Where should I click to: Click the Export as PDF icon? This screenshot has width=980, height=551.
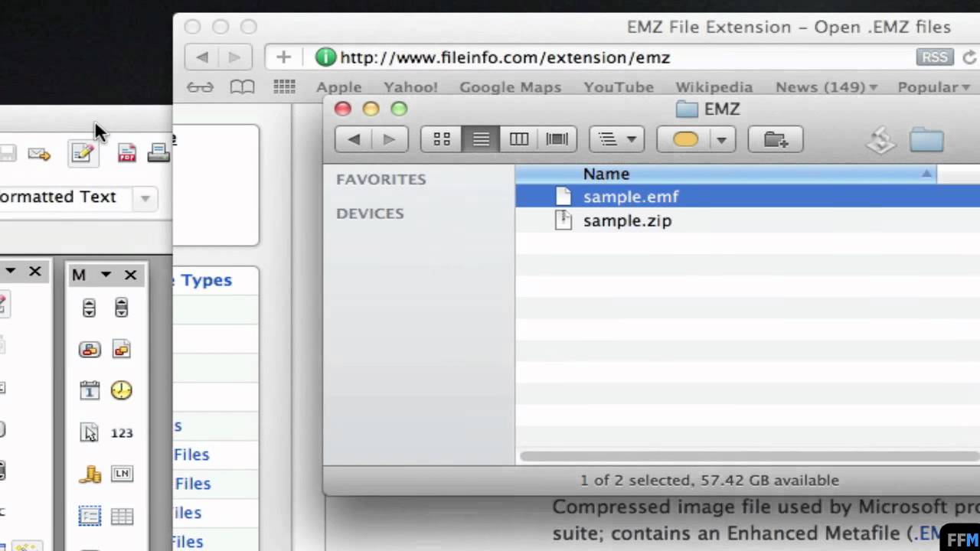127,153
